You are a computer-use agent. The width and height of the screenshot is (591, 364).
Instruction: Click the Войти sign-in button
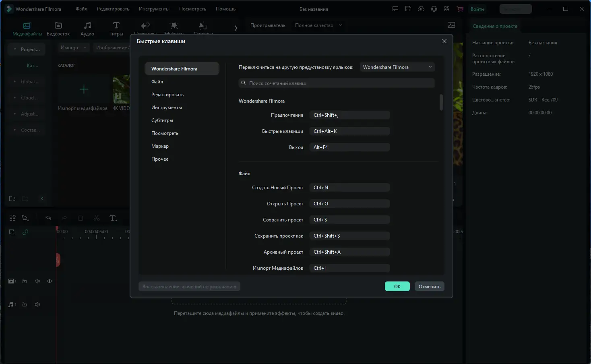[477, 9]
